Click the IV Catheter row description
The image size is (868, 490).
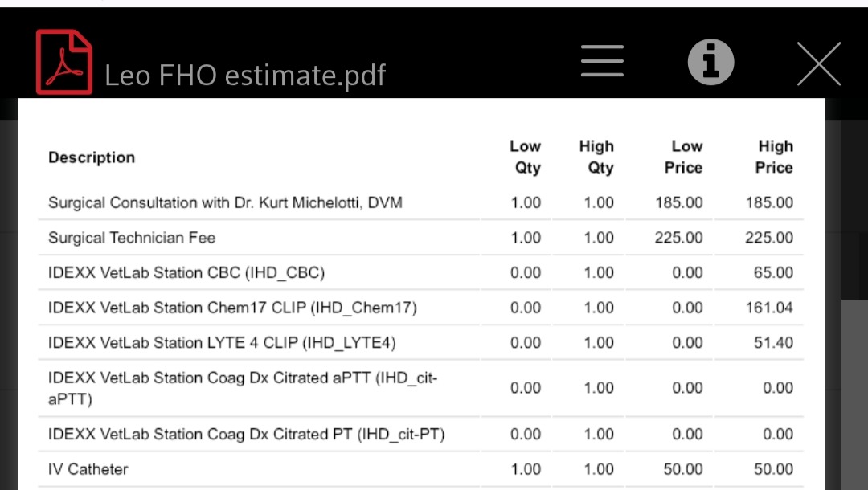point(88,469)
